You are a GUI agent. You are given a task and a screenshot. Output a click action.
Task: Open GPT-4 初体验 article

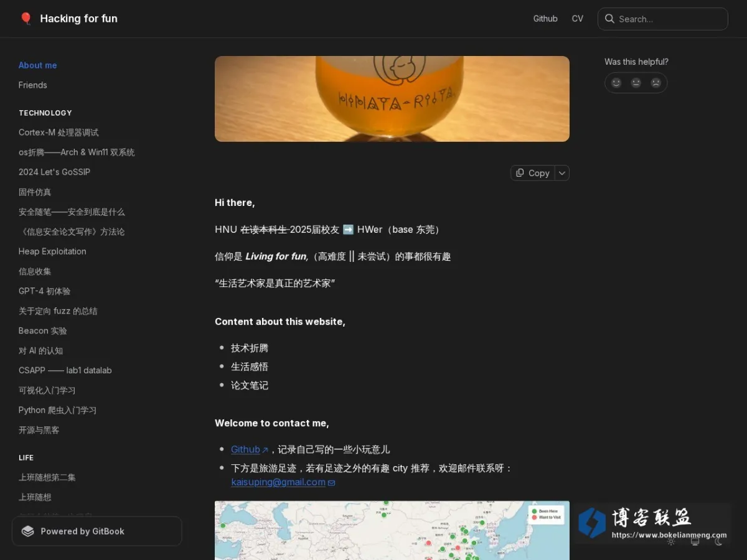point(44,291)
